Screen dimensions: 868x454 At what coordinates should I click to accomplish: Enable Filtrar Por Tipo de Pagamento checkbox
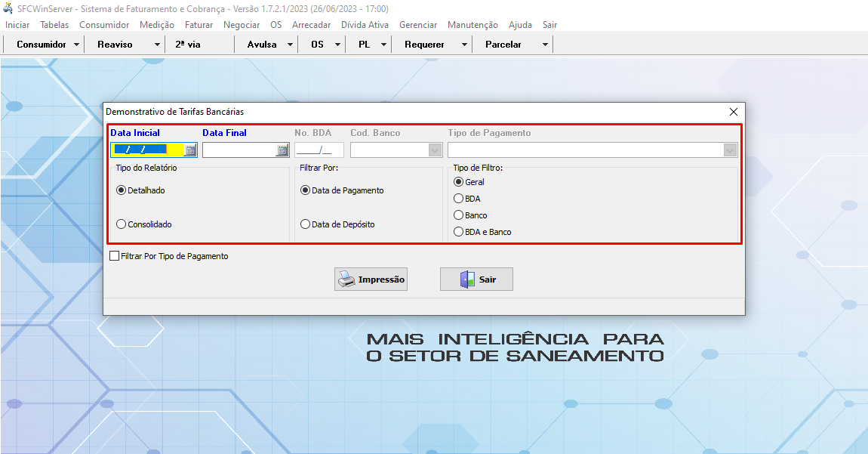115,256
